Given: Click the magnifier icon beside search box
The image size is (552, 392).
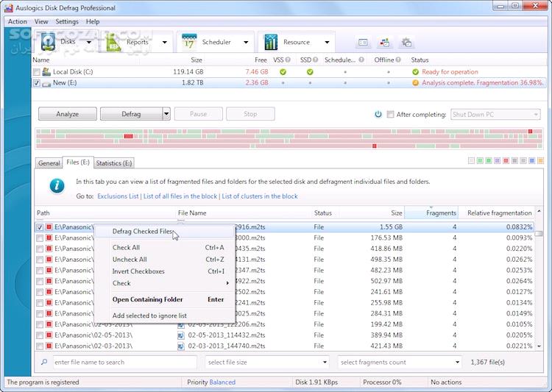Looking at the screenshot, I should click(x=44, y=362).
